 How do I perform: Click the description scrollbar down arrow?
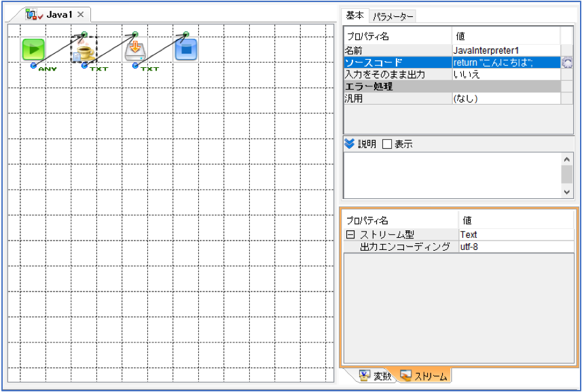click(566, 192)
